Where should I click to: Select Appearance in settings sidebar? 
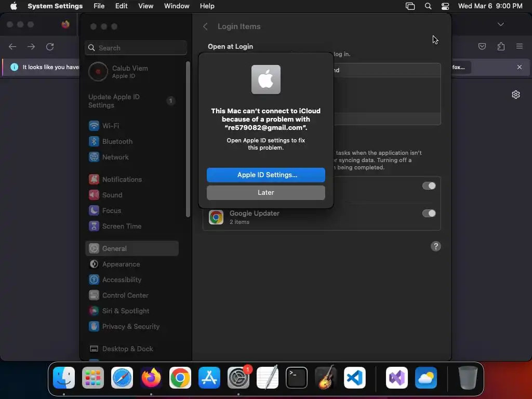tap(132, 264)
